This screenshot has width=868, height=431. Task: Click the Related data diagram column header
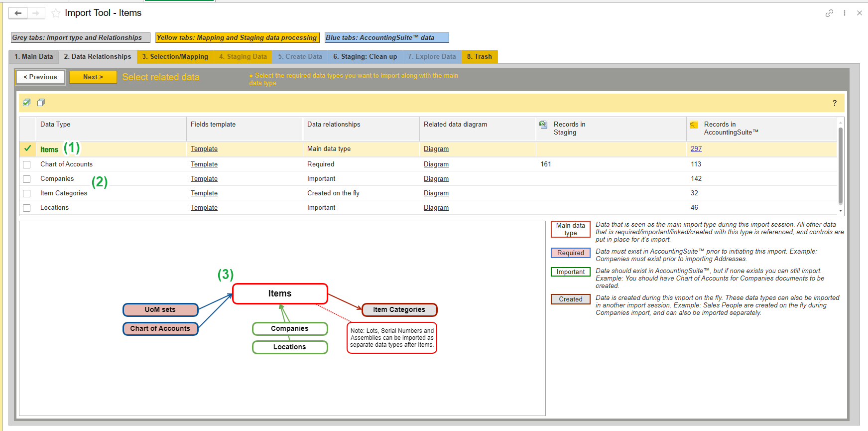click(x=478, y=129)
